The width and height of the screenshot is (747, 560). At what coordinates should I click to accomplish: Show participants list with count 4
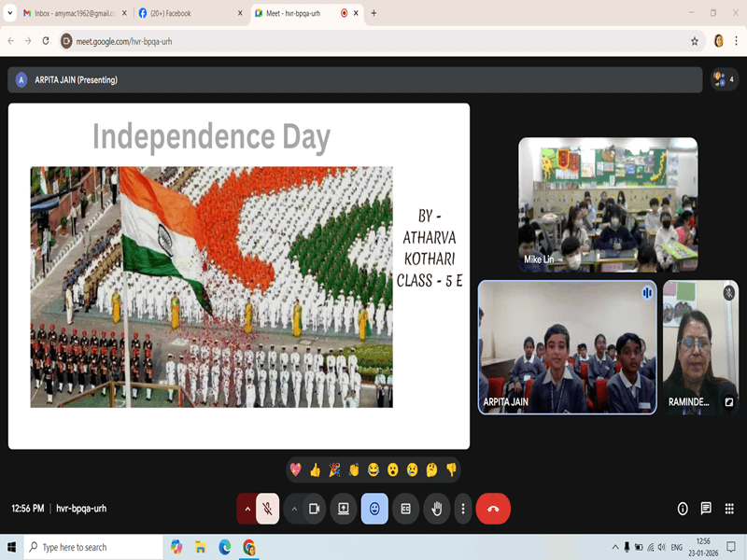pos(724,79)
